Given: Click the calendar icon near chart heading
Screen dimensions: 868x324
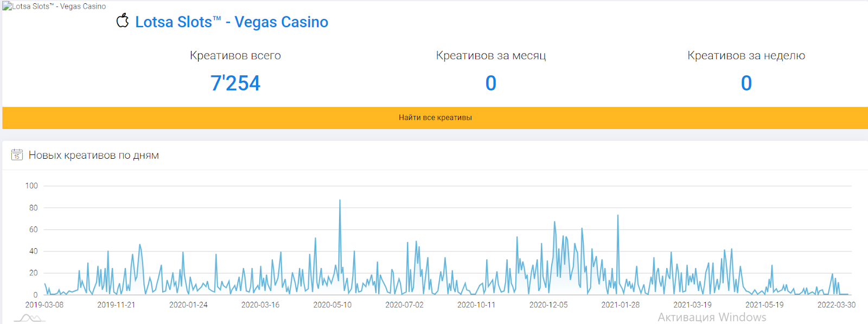Looking at the screenshot, I should coord(17,155).
